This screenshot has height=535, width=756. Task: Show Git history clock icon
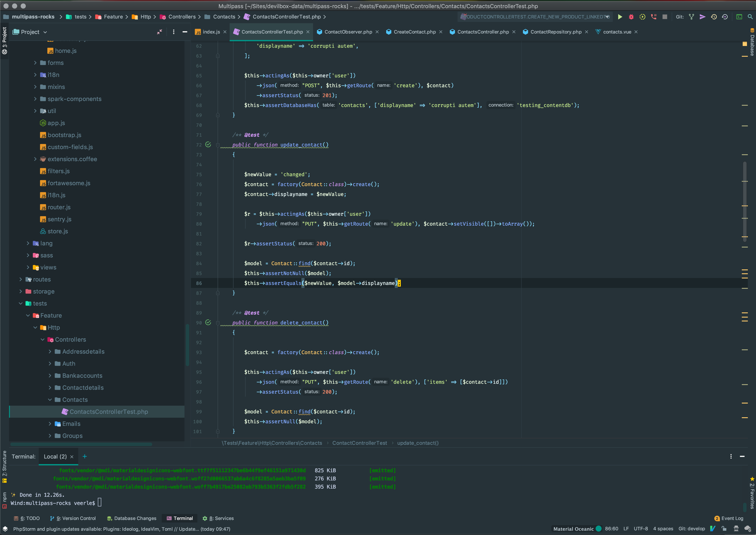(x=714, y=17)
